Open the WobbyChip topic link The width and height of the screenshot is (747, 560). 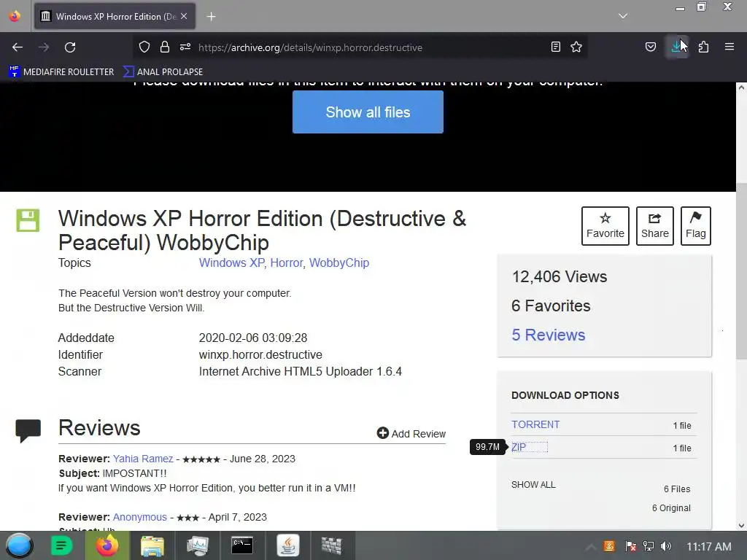click(339, 262)
